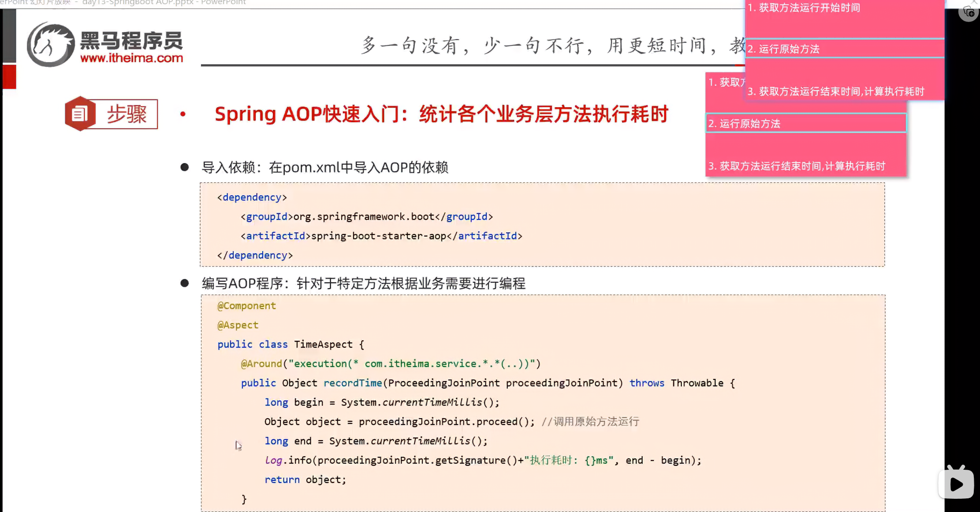Click the red block on the left edge
Image resolution: width=980 pixels, height=512 pixels.
pos(9,77)
